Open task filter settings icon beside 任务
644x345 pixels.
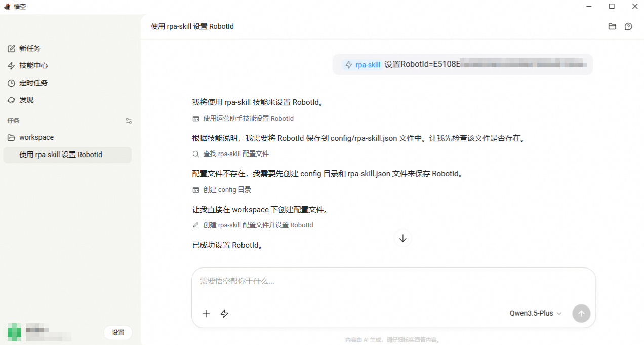coord(129,121)
